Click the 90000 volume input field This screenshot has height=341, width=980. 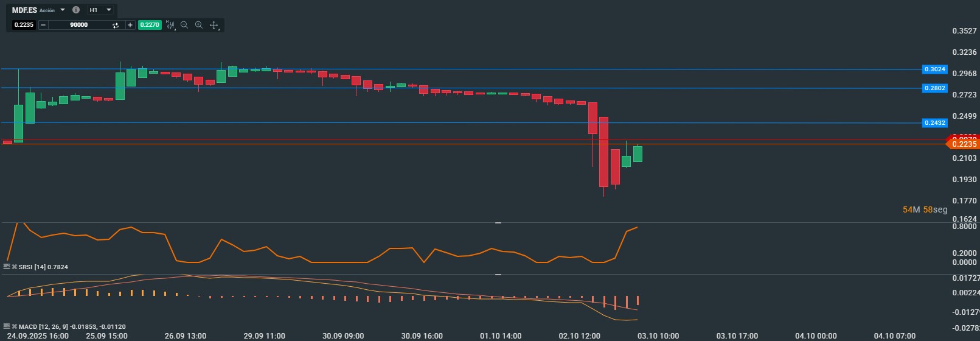tap(79, 25)
